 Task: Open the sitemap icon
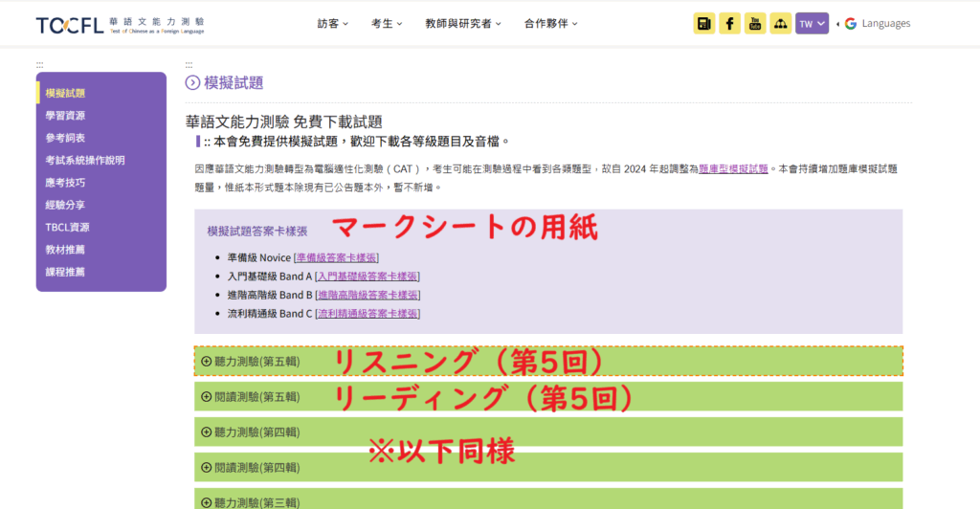coord(780,24)
